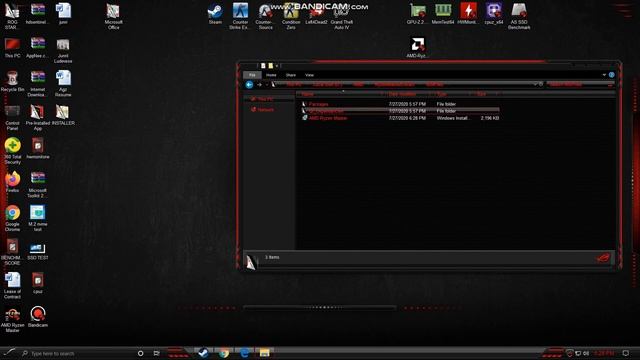
Task: Open the Agi Resume Word document
Action: pos(63,84)
